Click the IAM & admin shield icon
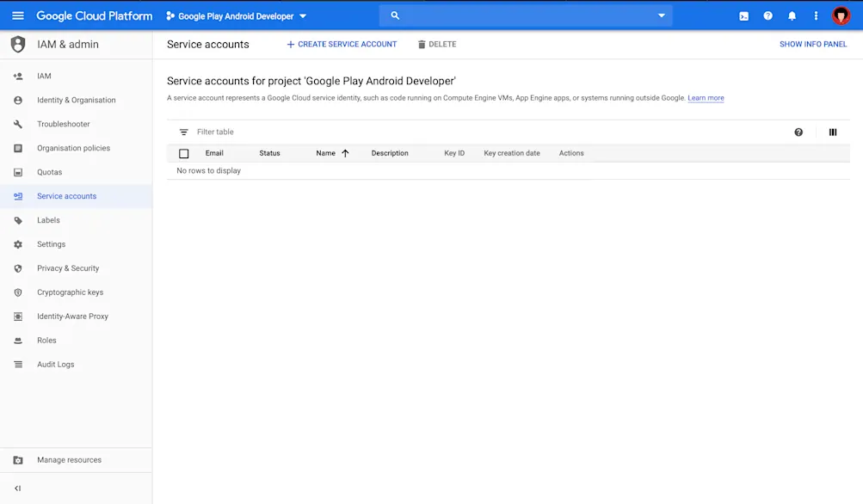The image size is (863, 504). point(17,44)
